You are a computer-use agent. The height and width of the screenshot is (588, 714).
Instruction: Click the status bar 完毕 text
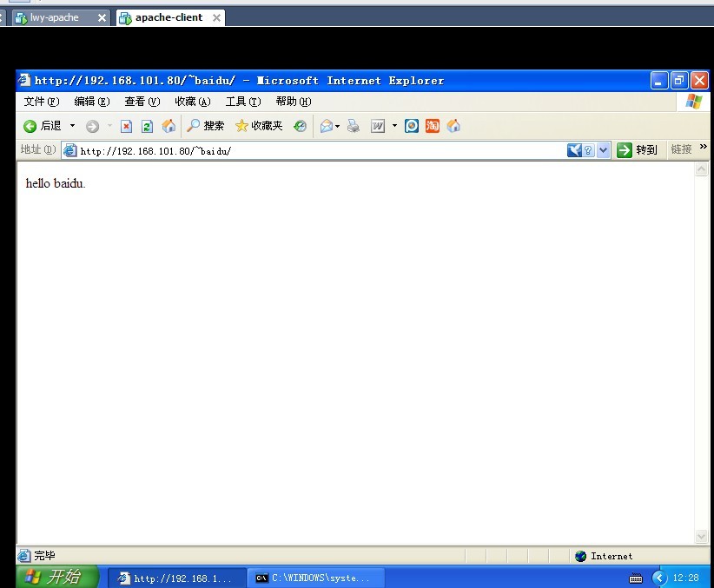[x=44, y=556]
